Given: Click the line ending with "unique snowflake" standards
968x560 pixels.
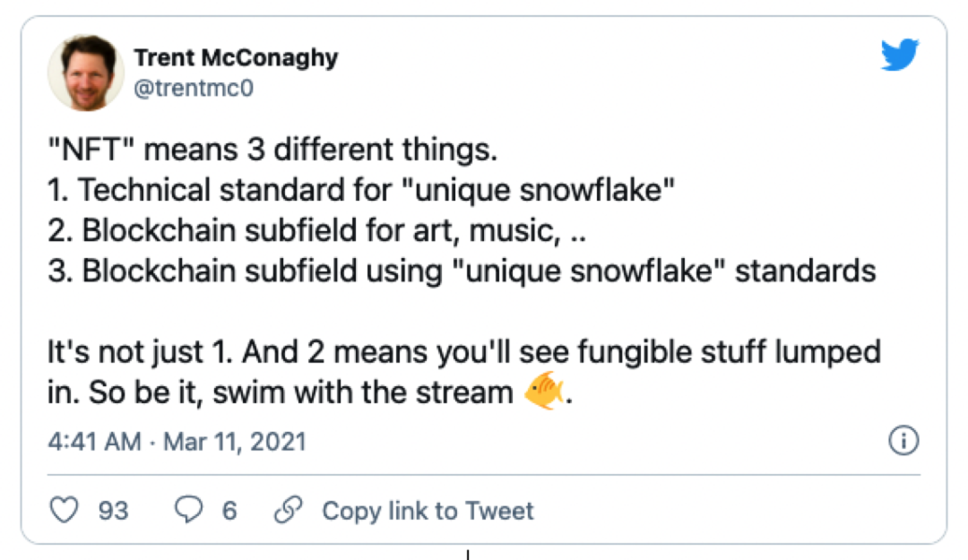Looking at the screenshot, I should [x=462, y=271].
